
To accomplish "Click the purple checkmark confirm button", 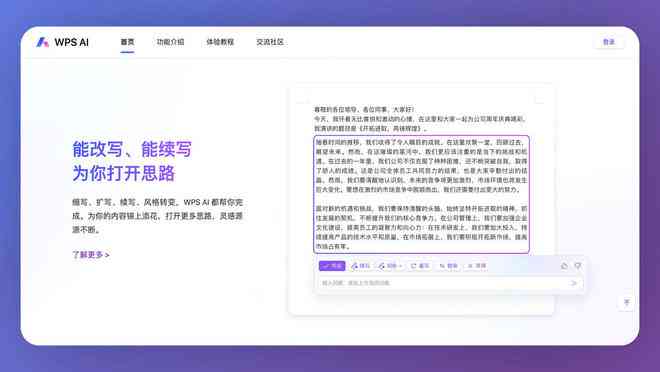I will (332, 266).
